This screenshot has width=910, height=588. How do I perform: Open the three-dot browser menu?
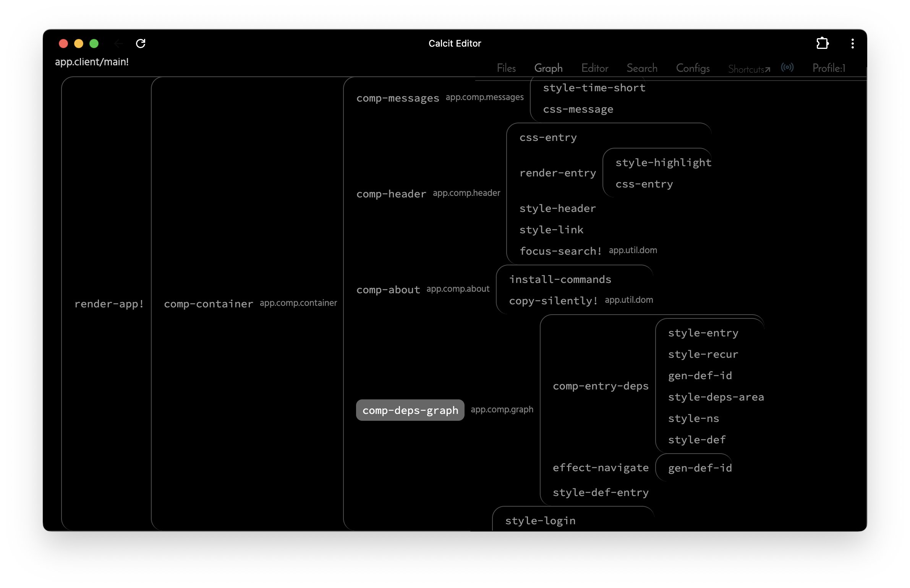[852, 44]
